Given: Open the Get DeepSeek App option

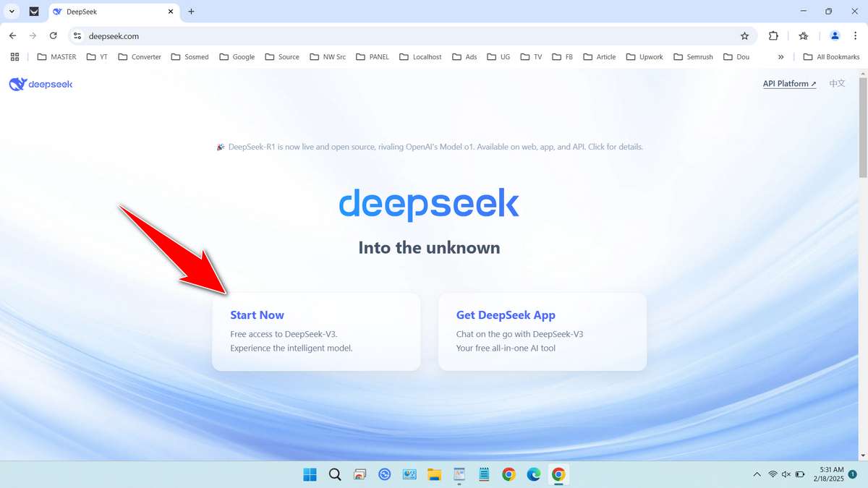Looking at the screenshot, I should (x=542, y=331).
